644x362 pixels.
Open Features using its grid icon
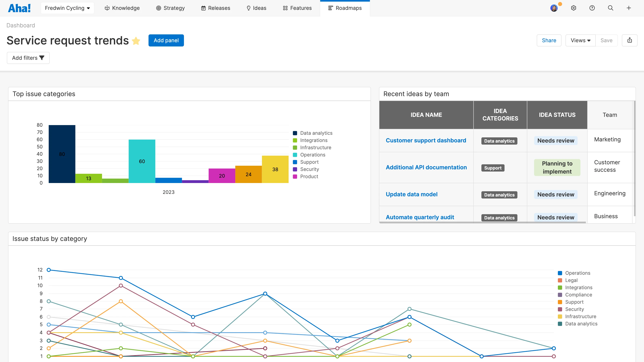click(x=285, y=8)
